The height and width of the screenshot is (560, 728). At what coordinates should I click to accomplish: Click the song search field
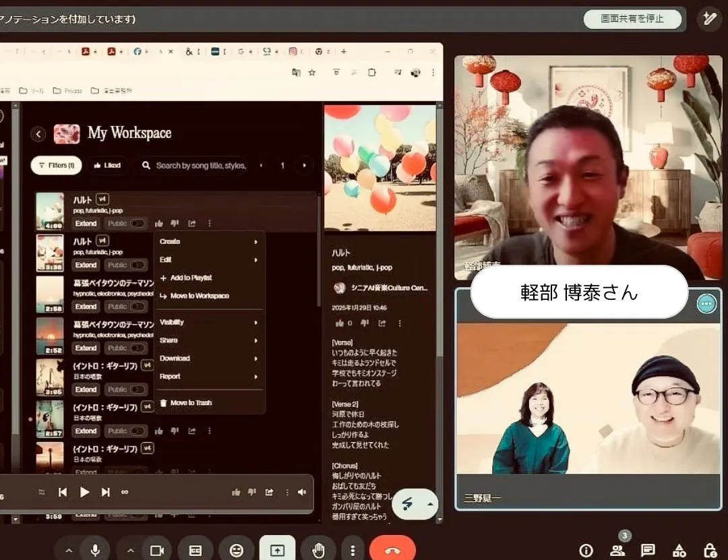point(200,165)
